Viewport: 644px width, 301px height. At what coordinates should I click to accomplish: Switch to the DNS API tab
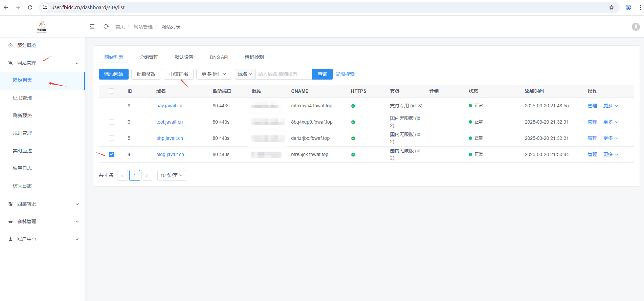click(x=219, y=57)
